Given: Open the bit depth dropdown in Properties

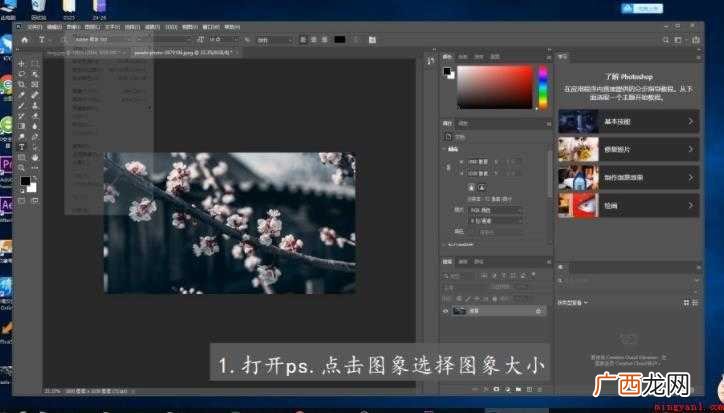Looking at the screenshot, I should pyautogui.click(x=495, y=221).
